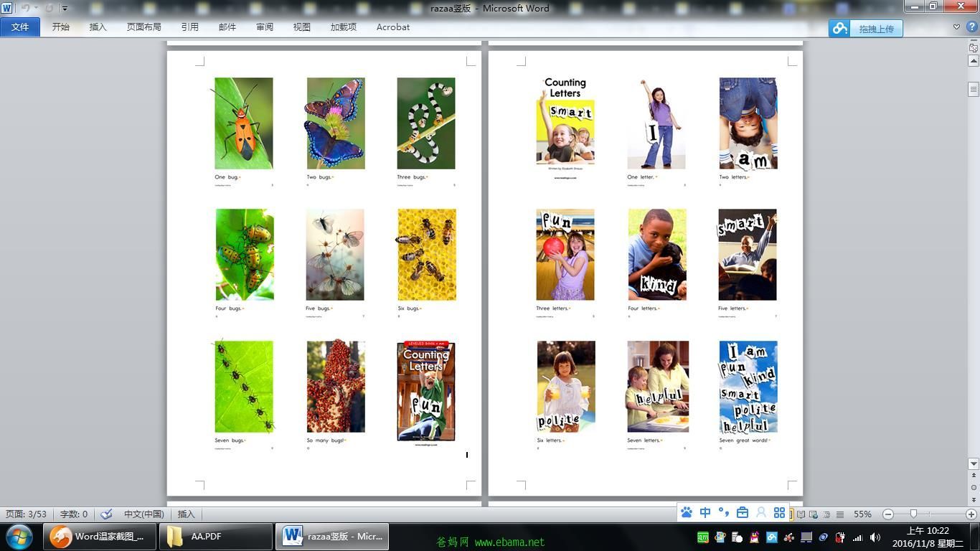Click the zoom in plus button

[x=971, y=514]
